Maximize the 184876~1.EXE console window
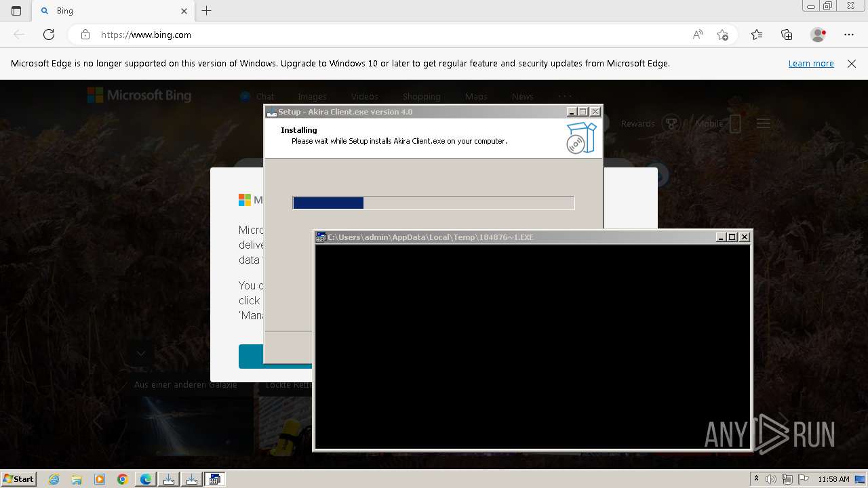868x488 pixels. pyautogui.click(x=732, y=237)
